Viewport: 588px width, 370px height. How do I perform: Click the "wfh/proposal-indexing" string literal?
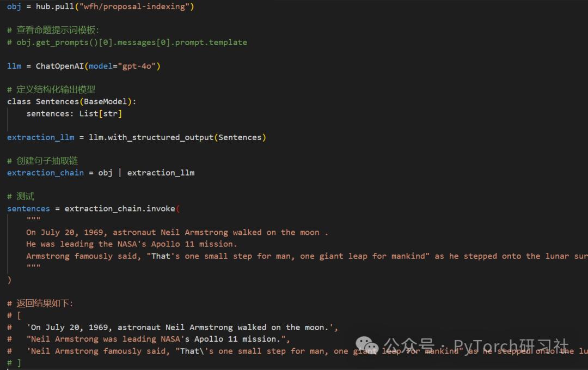[134, 7]
